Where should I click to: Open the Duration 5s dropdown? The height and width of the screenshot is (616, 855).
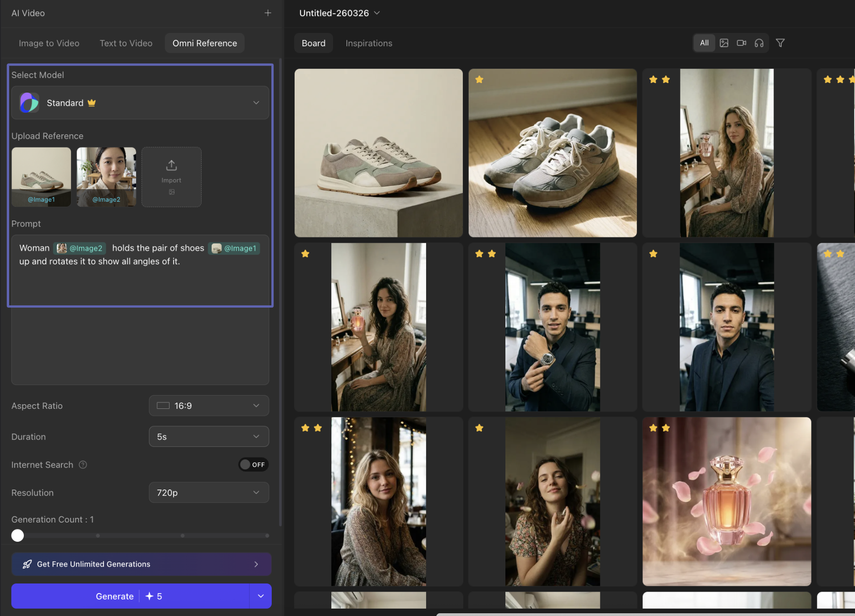pos(208,437)
